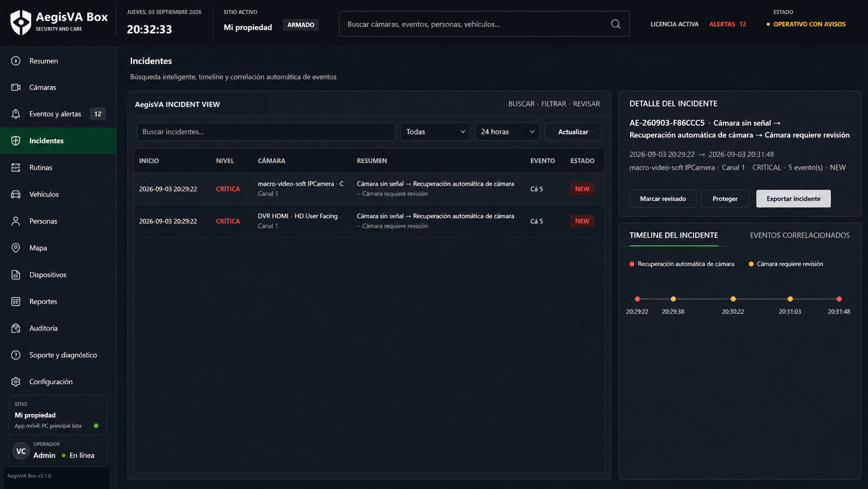Screen dimensions: 868x489
Task: Click the timeline marker at 20:29:38
Action: pyautogui.click(x=673, y=299)
